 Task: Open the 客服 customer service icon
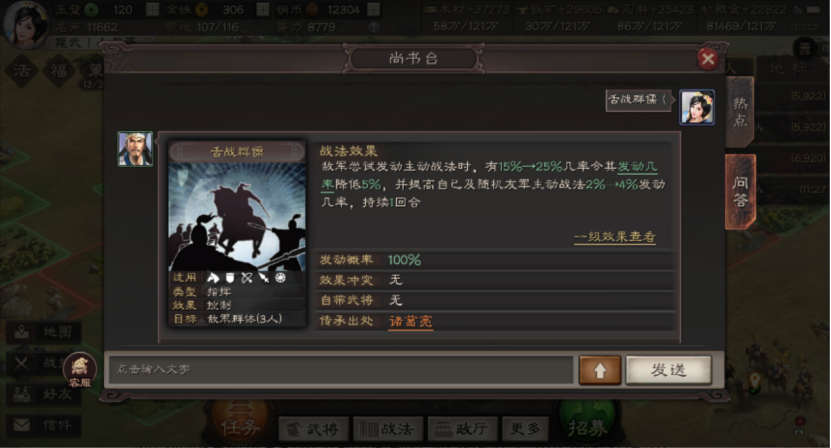[x=79, y=370]
